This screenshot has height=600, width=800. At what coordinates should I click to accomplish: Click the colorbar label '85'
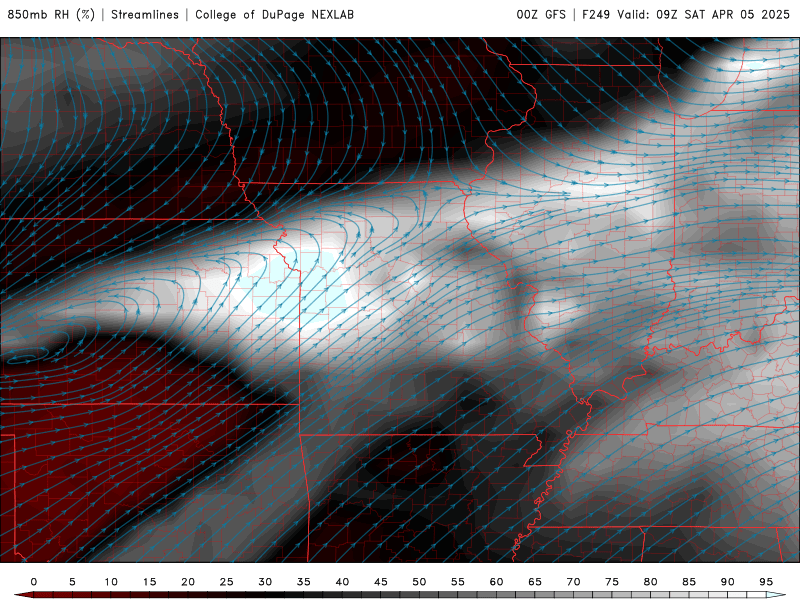pos(689,582)
